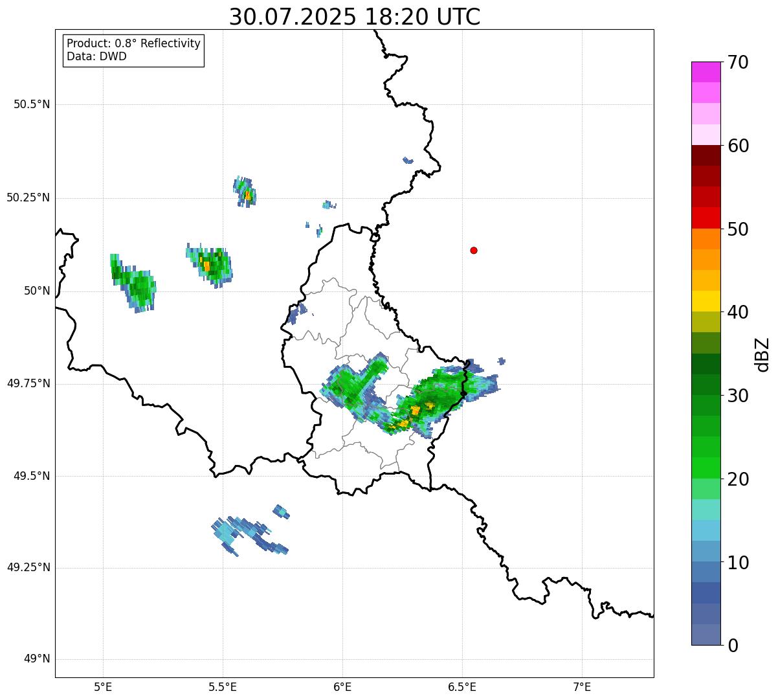Click the longitude label "7°E"
The image size is (778, 700).
pos(582,686)
